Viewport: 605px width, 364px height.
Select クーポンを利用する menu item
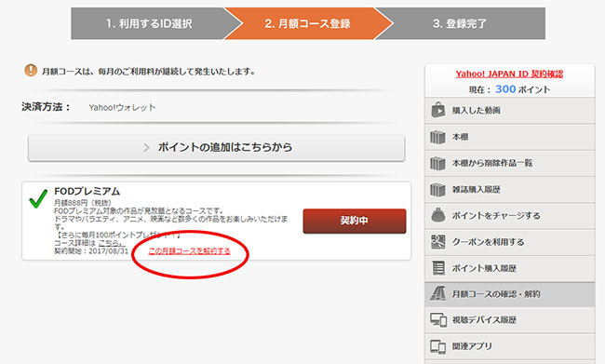click(510, 242)
